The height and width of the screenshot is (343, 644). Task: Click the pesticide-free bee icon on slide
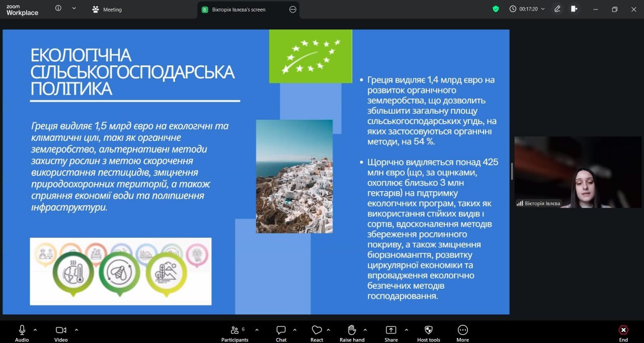(119, 273)
